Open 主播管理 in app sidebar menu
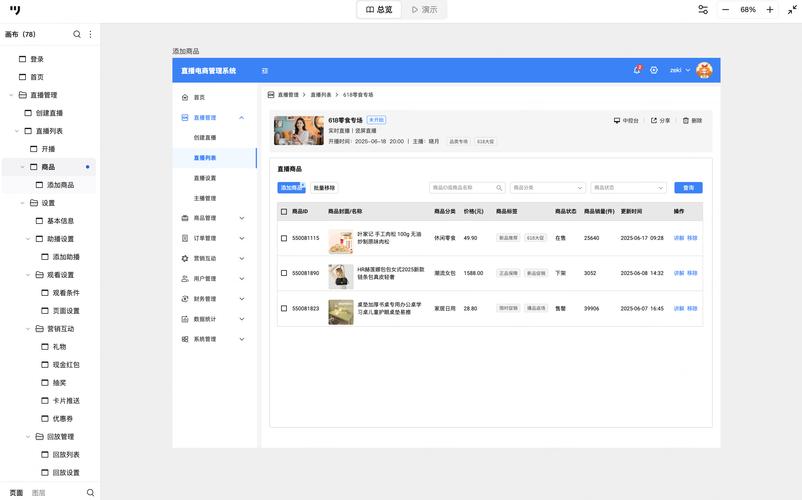The height and width of the screenshot is (500, 802). pyautogui.click(x=205, y=198)
